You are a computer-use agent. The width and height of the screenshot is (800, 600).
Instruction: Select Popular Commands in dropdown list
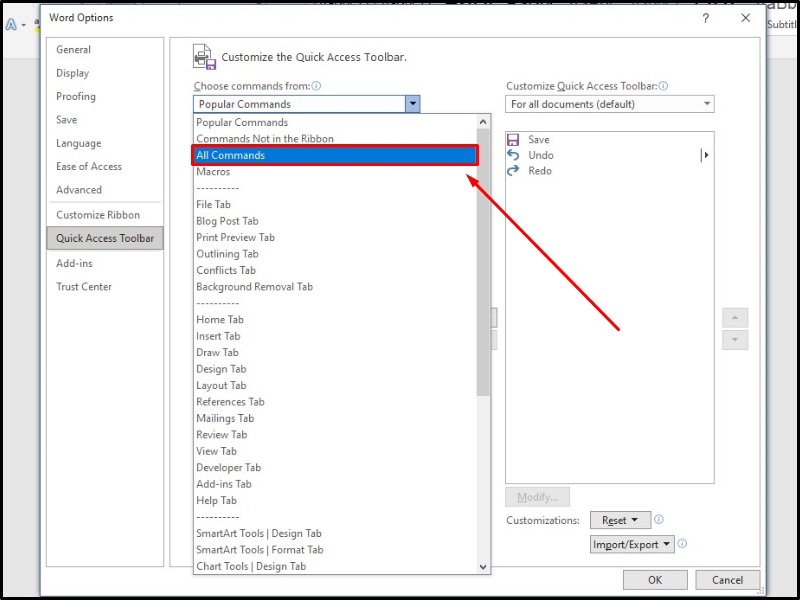click(x=335, y=122)
